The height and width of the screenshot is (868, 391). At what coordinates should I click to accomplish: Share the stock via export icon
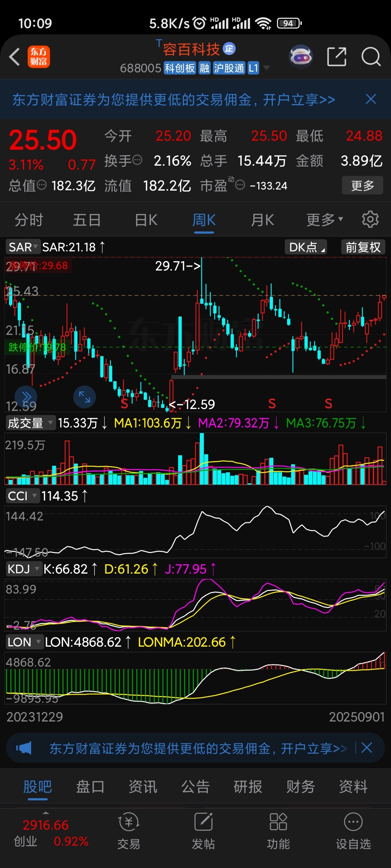(x=337, y=57)
